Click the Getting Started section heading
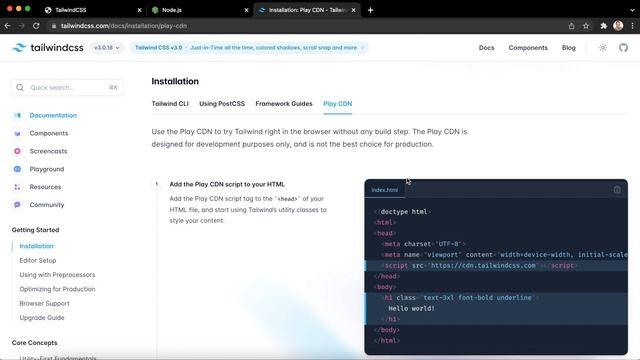 point(36,230)
